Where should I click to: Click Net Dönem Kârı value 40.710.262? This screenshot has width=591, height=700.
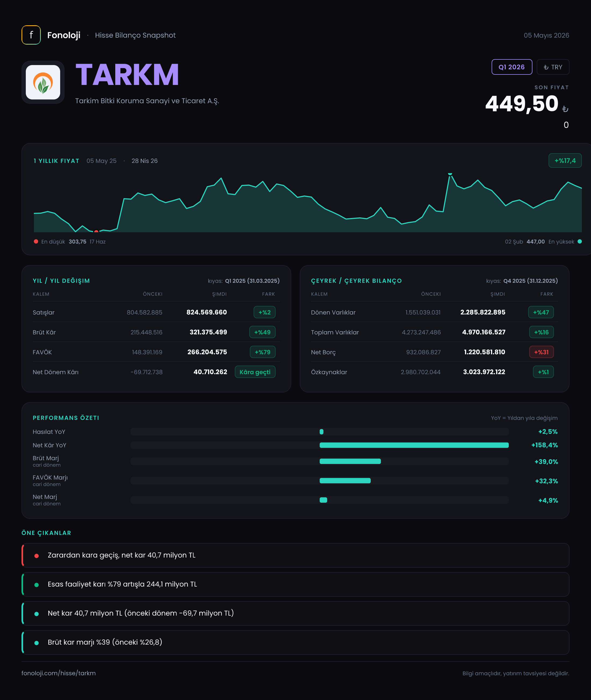(210, 372)
